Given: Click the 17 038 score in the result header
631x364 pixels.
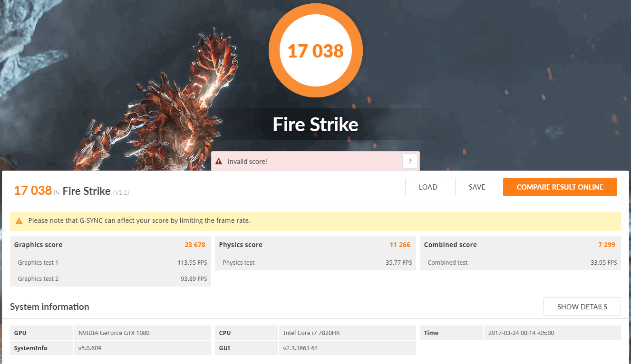Looking at the screenshot, I should click(x=33, y=191).
